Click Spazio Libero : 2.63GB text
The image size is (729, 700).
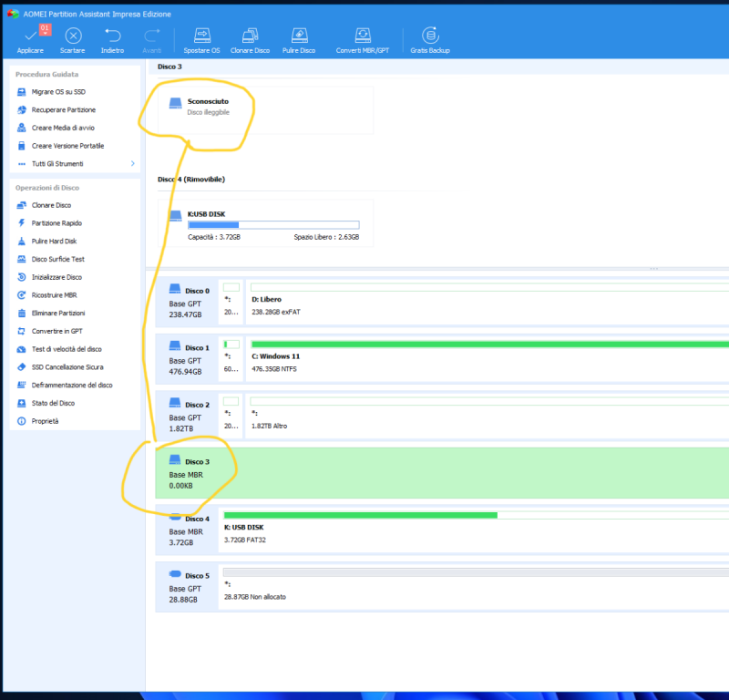[x=326, y=237]
